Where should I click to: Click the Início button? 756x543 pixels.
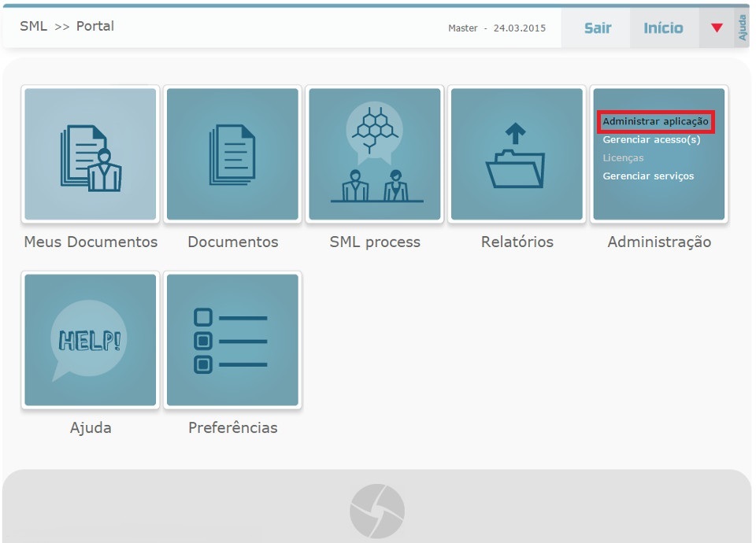point(664,28)
